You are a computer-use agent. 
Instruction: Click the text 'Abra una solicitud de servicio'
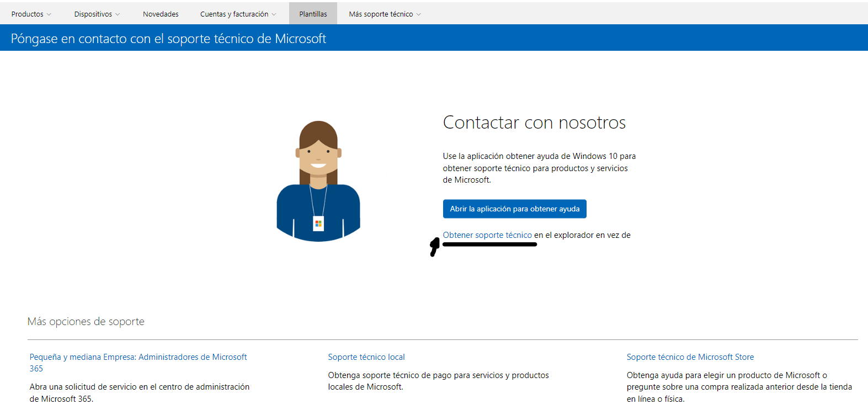pyautogui.click(x=83, y=387)
